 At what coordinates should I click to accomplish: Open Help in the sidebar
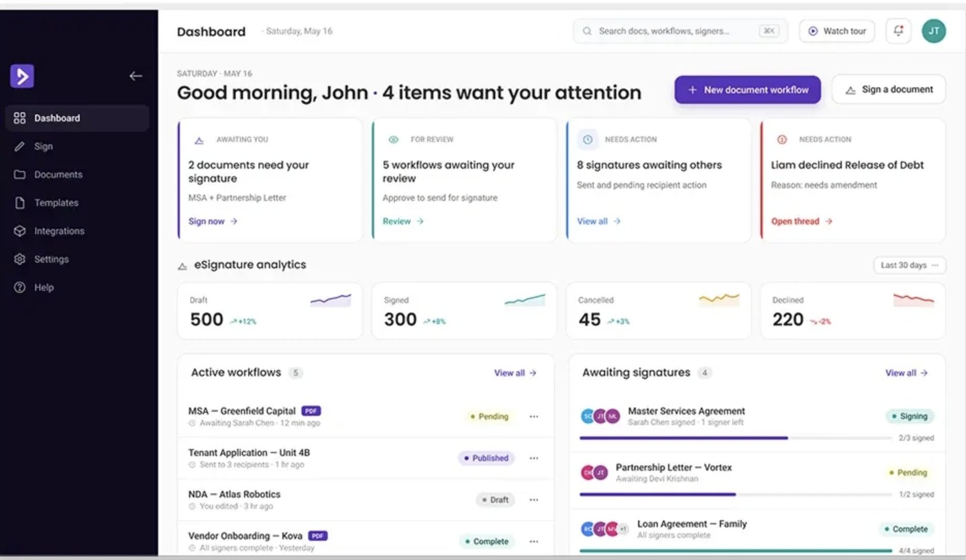pyautogui.click(x=77, y=287)
